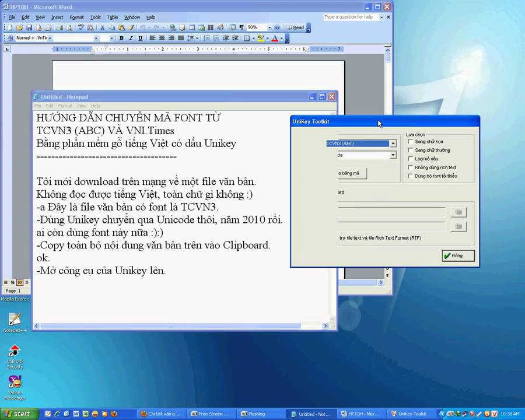Click the Bold formatting button

tap(121, 38)
